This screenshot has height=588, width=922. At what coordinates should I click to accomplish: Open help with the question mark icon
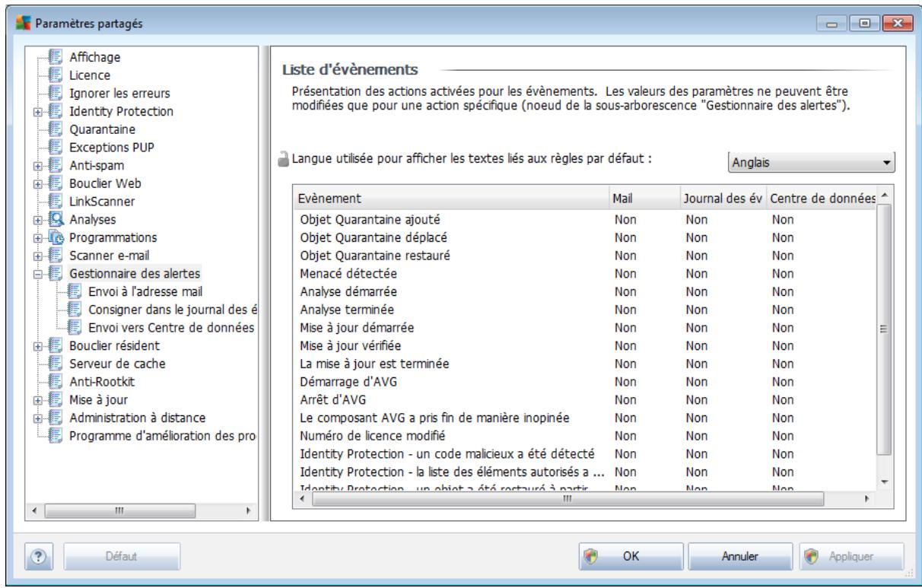pos(37,557)
